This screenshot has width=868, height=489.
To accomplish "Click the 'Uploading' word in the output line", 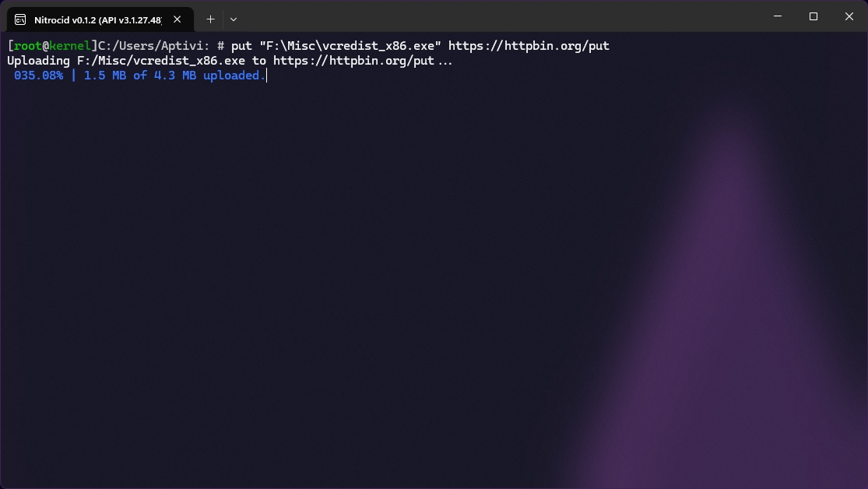I will [x=39, y=61].
